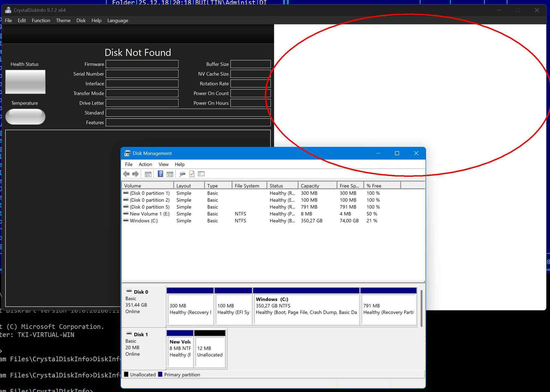550x392 pixels.
Task: Click the Temperature pill button
Action: tap(25, 117)
